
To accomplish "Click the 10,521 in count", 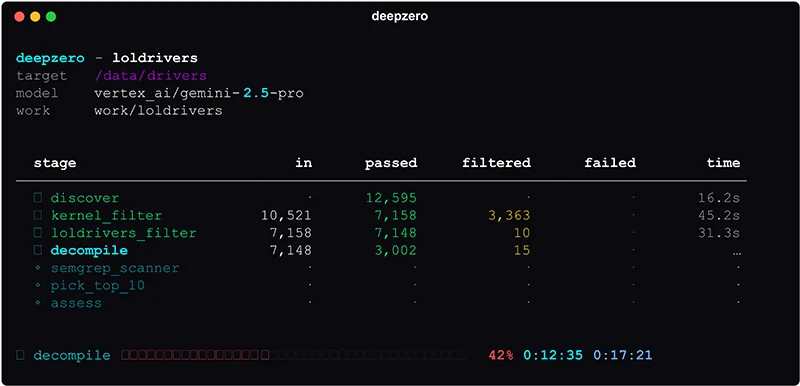I will coord(286,216).
